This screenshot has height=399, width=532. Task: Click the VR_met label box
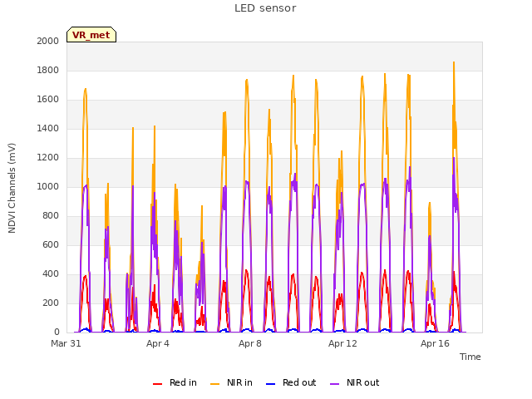click(x=91, y=35)
